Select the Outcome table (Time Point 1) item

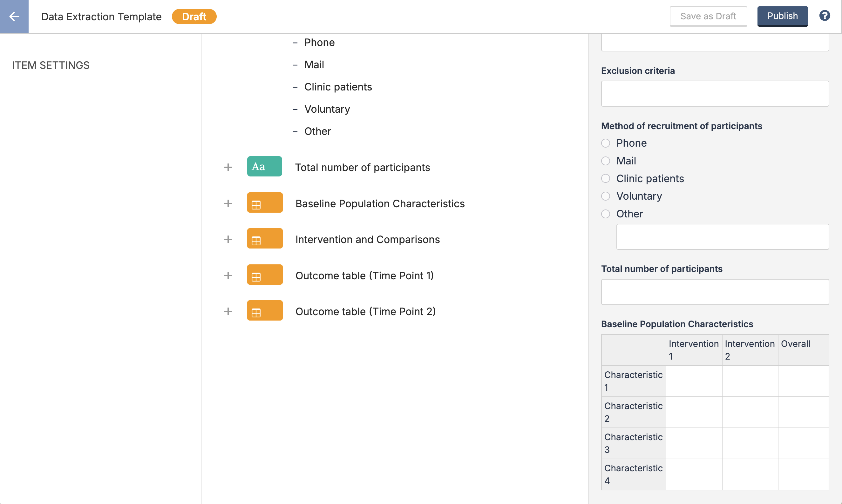pyautogui.click(x=364, y=275)
